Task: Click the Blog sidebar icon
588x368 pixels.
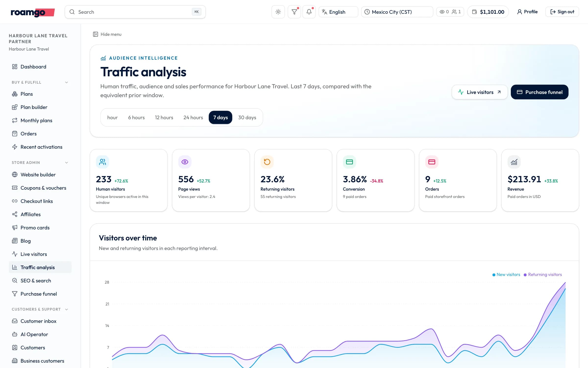Action: tap(15, 241)
